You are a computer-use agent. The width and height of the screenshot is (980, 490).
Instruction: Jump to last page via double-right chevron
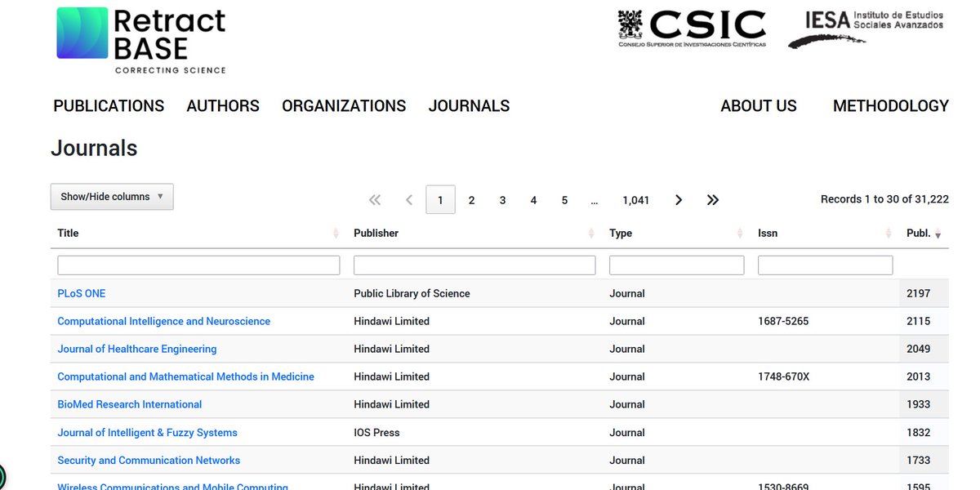(x=712, y=199)
